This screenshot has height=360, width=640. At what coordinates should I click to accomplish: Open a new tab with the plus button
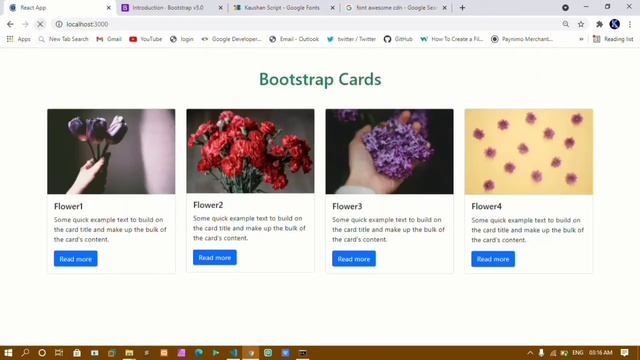click(462, 7)
